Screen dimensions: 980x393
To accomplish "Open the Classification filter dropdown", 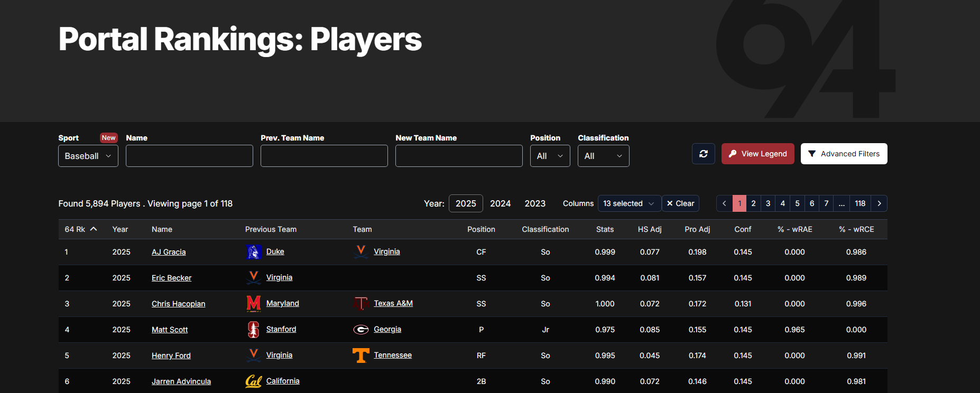I will (603, 156).
